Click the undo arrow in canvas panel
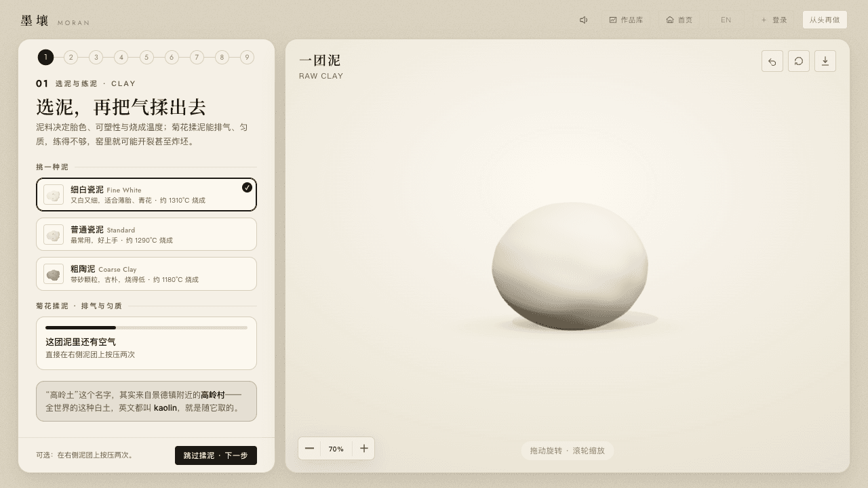This screenshot has width=868, height=488. pos(772,61)
